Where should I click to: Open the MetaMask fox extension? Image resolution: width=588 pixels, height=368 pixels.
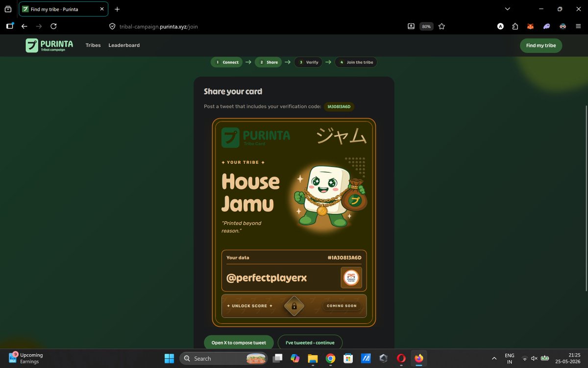pos(530,26)
